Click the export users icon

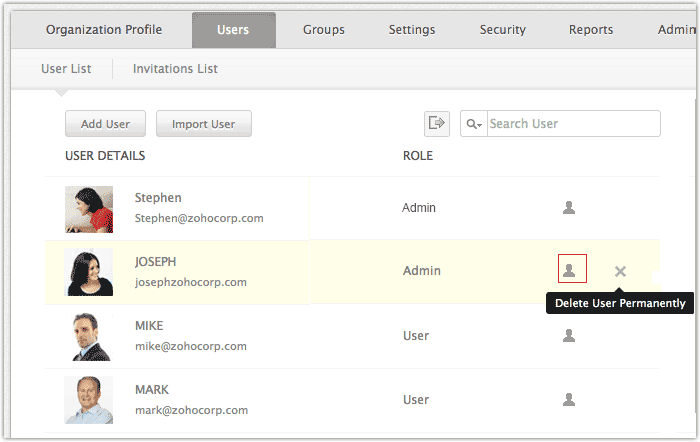[436, 123]
